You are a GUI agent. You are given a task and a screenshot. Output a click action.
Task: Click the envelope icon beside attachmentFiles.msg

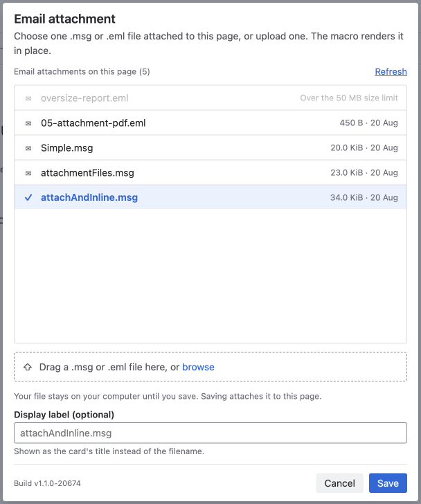pyautogui.click(x=28, y=173)
